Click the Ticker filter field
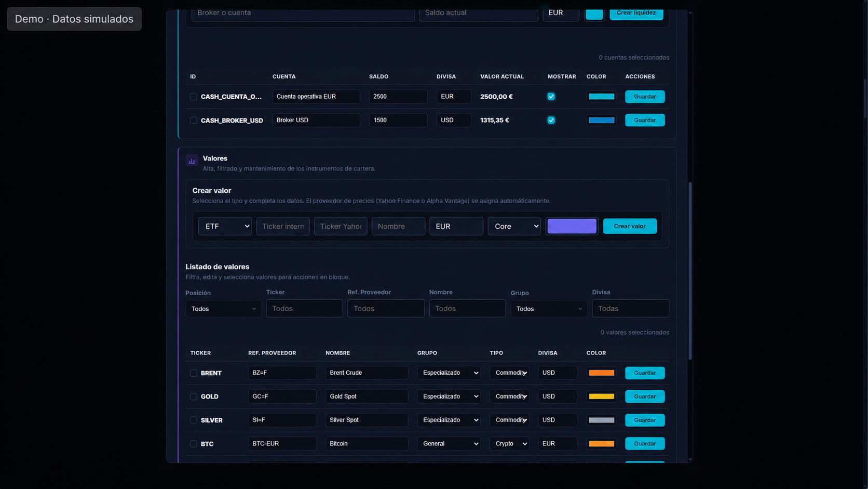Viewport: 868px width, 489px height. [x=305, y=309]
